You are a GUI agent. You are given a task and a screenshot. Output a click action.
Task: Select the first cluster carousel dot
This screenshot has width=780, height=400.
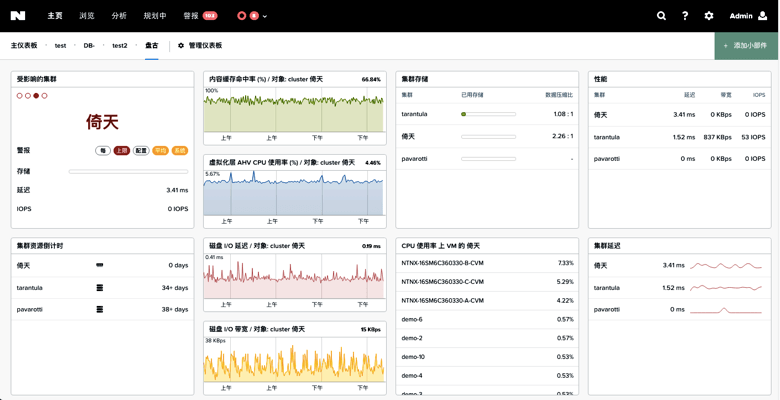pos(19,96)
